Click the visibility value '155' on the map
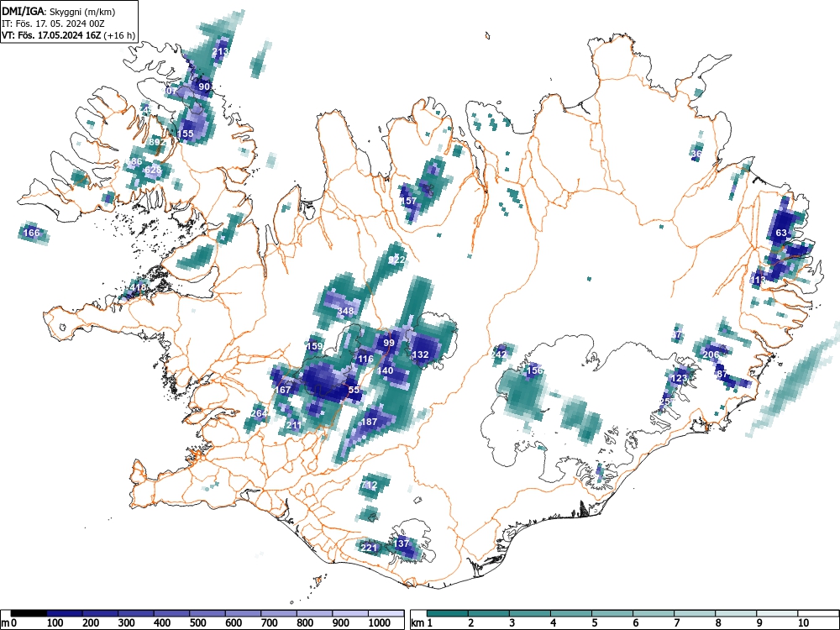 (185, 134)
